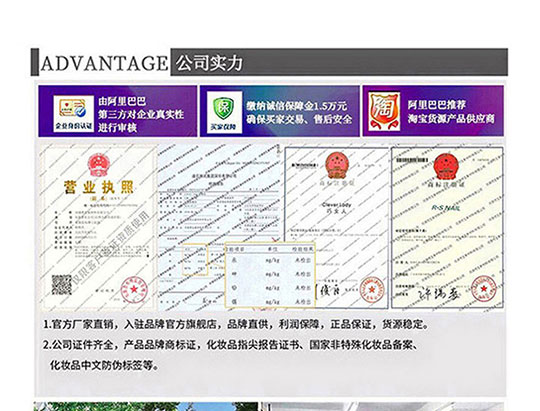
Task: Click the 官方厂家直销 description line
Action: pos(236,325)
